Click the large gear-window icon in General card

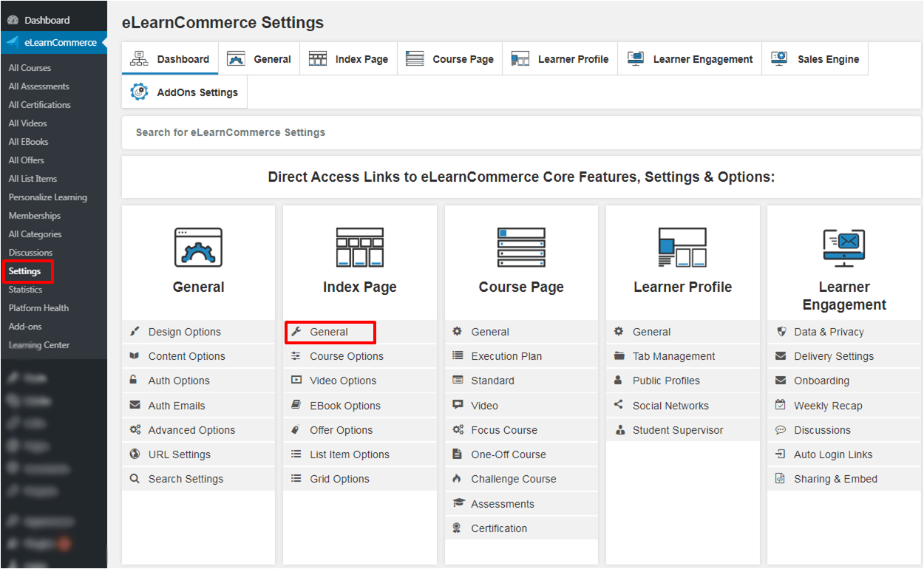pos(198,247)
